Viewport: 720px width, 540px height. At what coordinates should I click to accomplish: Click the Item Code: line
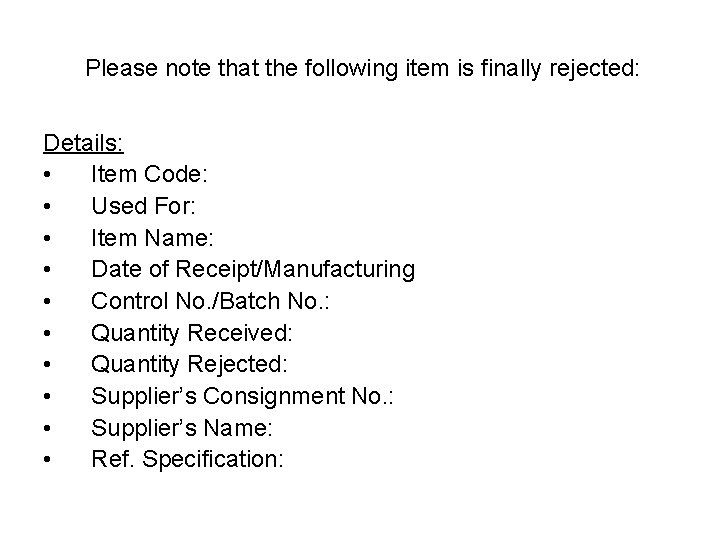coord(149,175)
